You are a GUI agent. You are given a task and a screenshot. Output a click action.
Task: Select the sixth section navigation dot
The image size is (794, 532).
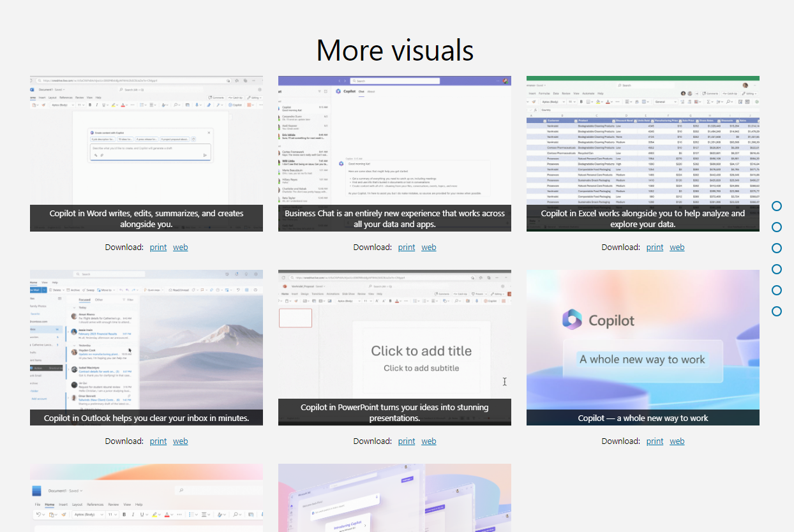click(x=777, y=311)
